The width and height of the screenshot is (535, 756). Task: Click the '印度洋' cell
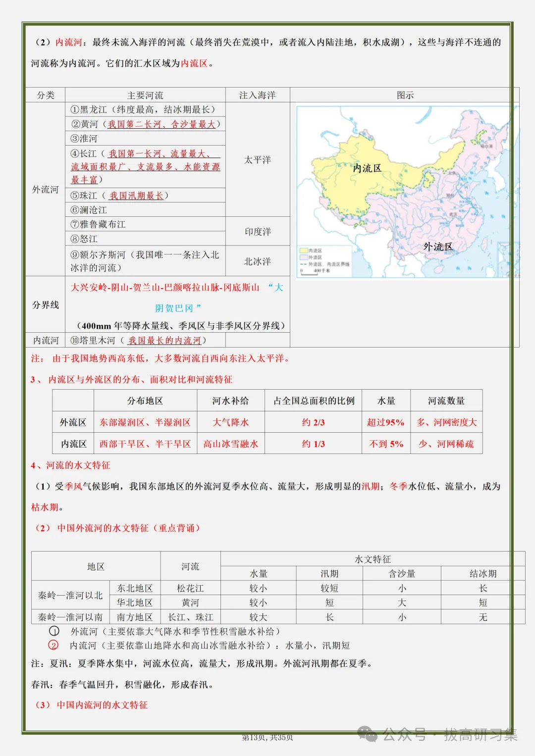(x=258, y=232)
